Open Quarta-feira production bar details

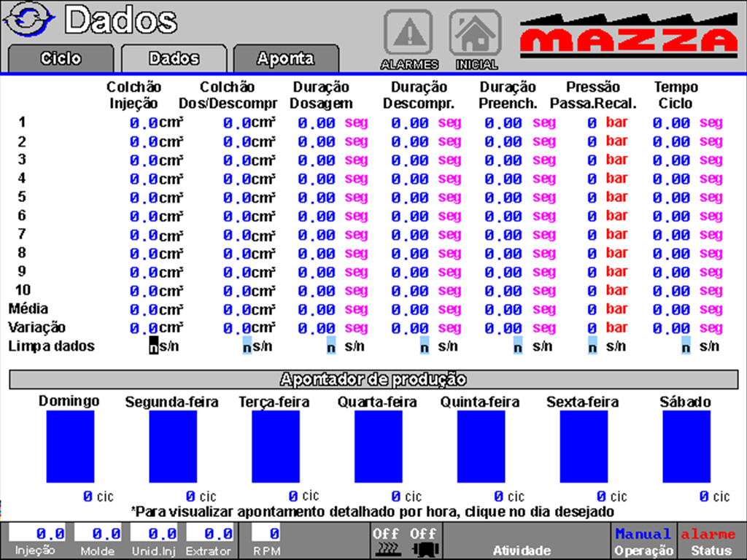378,446
